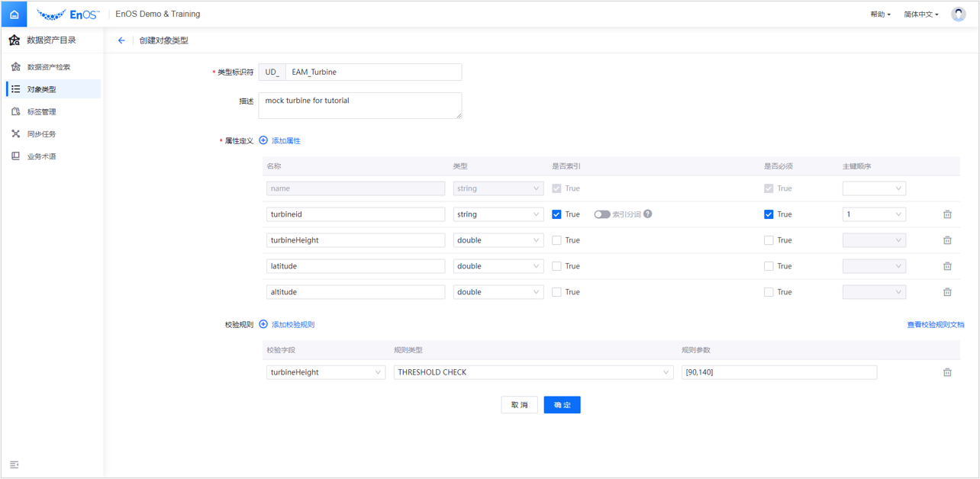Click the back arrow beside 创建对象类型
This screenshot has height=479, width=980.
click(x=121, y=40)
